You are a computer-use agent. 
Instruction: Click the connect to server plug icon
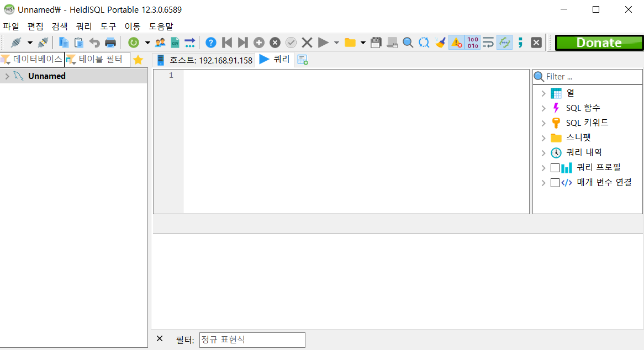pyautogui.click(x=16, y=43)
